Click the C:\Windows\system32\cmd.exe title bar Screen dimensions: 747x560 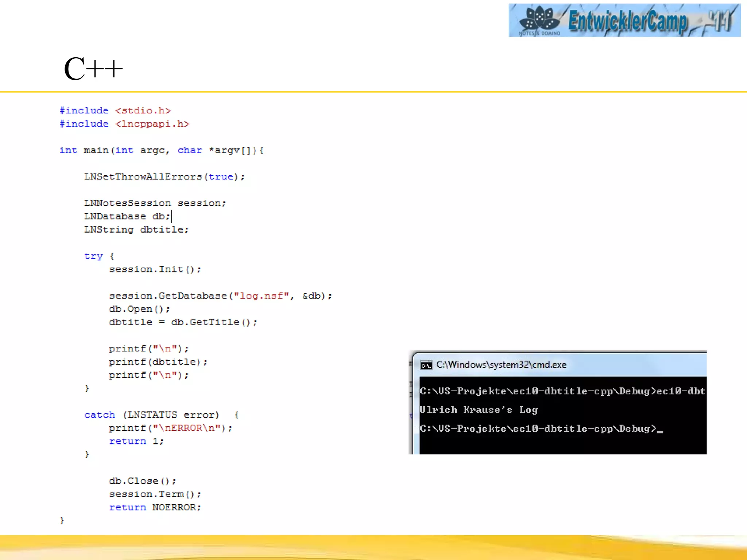click(501, 365)
